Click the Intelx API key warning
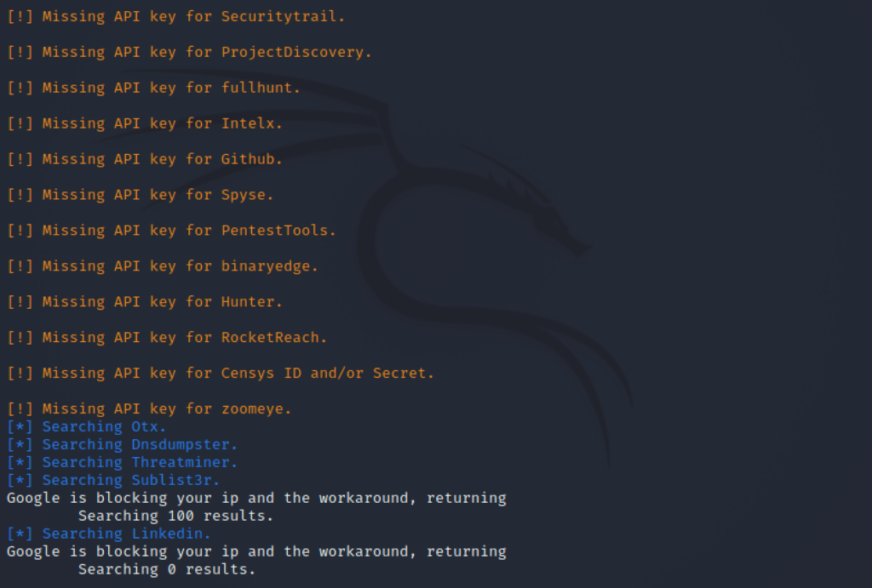The height and width of the screenshot is (588, 872). 145,123
